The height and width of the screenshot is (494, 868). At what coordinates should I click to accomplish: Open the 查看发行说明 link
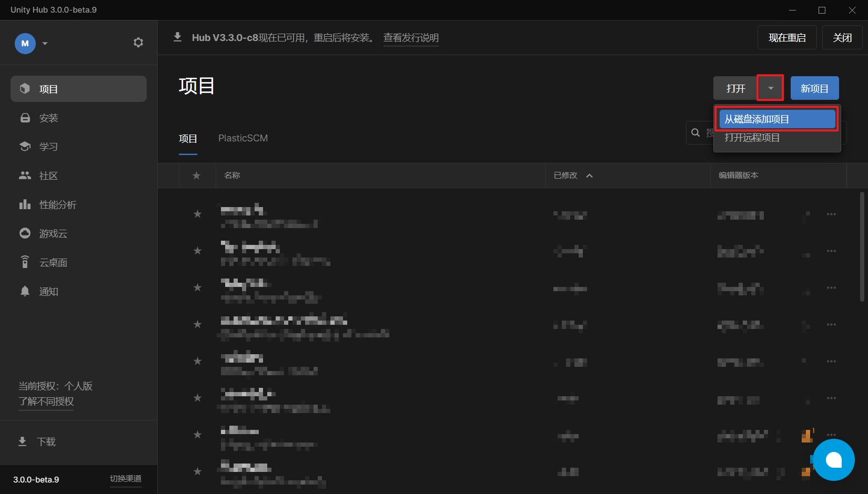pyautogui.click(x=411, y=38)
